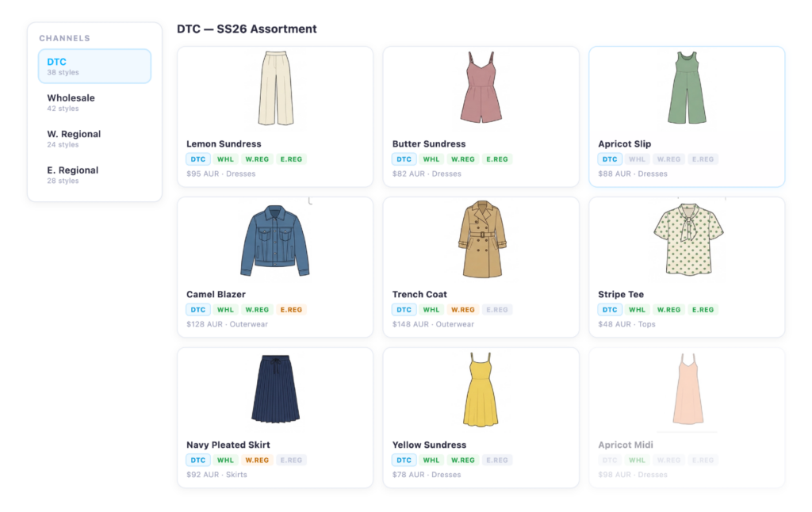Disable the DTC badge on Camel Blazer
This screenshot has width=812, height=512.
[x=197, y=309]
